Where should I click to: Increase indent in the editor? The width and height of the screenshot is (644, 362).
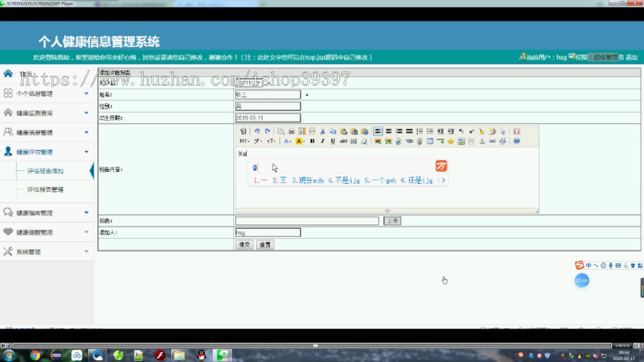click(x=440, y=132)
